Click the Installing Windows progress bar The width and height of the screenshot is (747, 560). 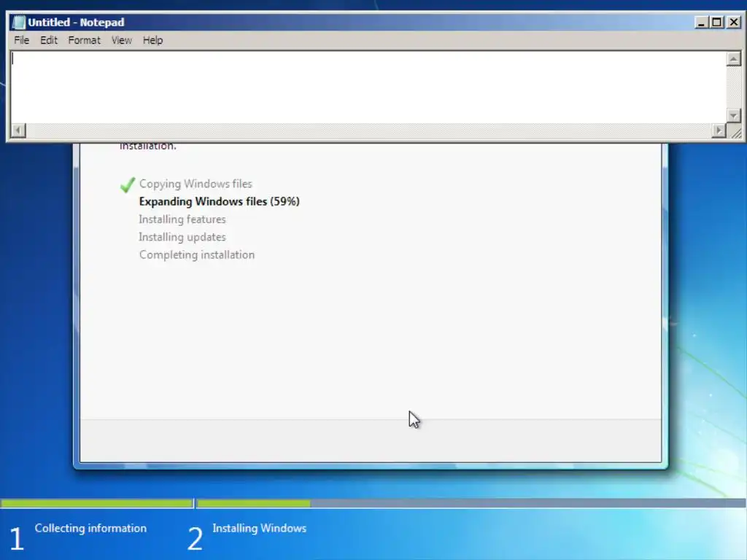point(471,503)
